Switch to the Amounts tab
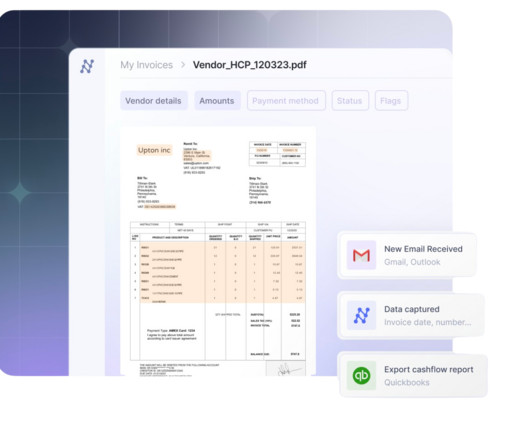 [217, 101]
